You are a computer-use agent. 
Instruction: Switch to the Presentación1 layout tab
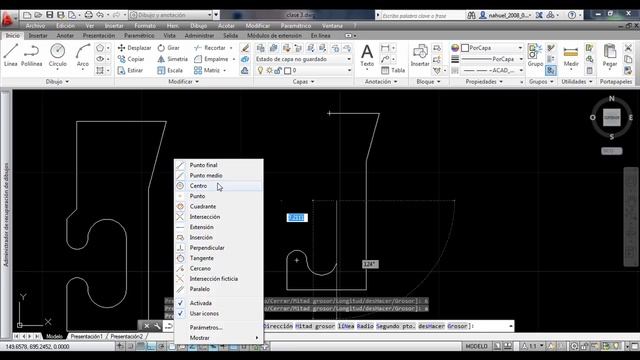[x=86, y=336]
